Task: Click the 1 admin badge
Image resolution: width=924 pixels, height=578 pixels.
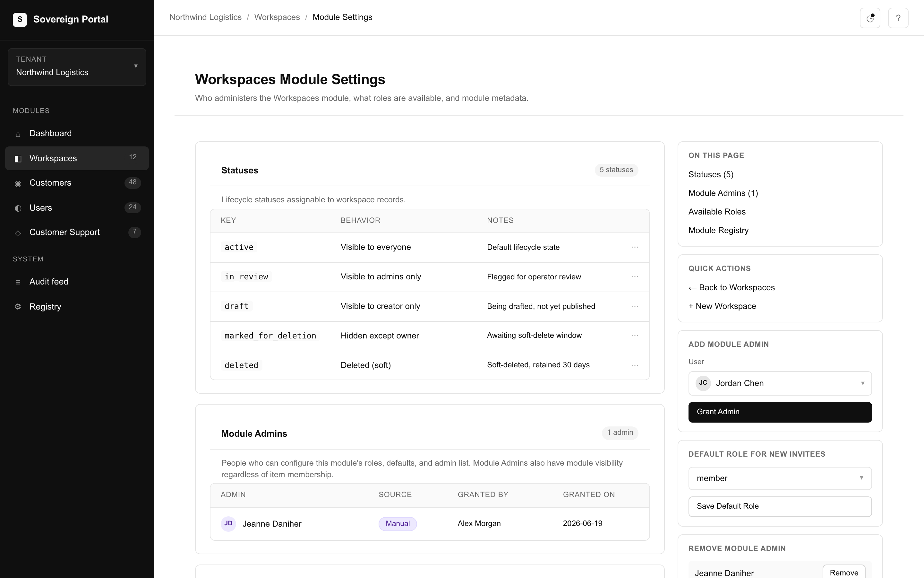Action: click(620, 433)
